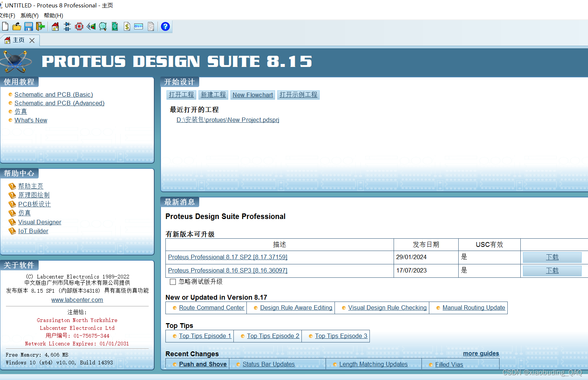588x380 pixels.
Task: Open the 3D Visualizer toolbar icon
Action: (x=91, y=26)
